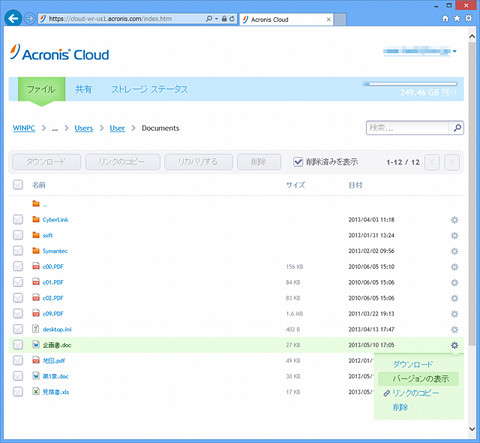
Task: Click the リカバリする toolbar button
Action: click(198, 162)
